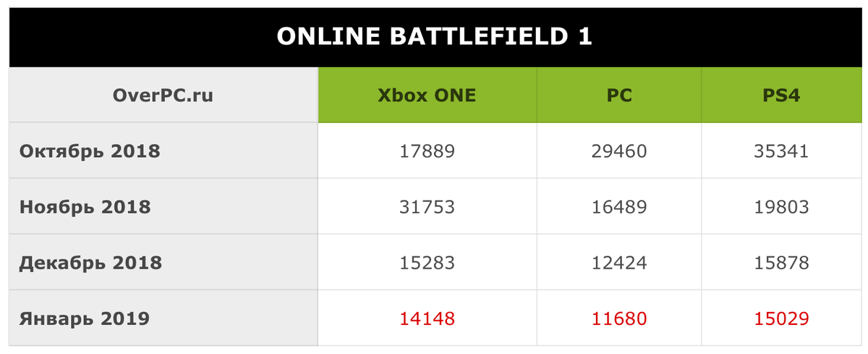
Task: Click the ONLINE BATTLEFIELD 1 title
Action: pyautogui.click(x=434, y=37)
